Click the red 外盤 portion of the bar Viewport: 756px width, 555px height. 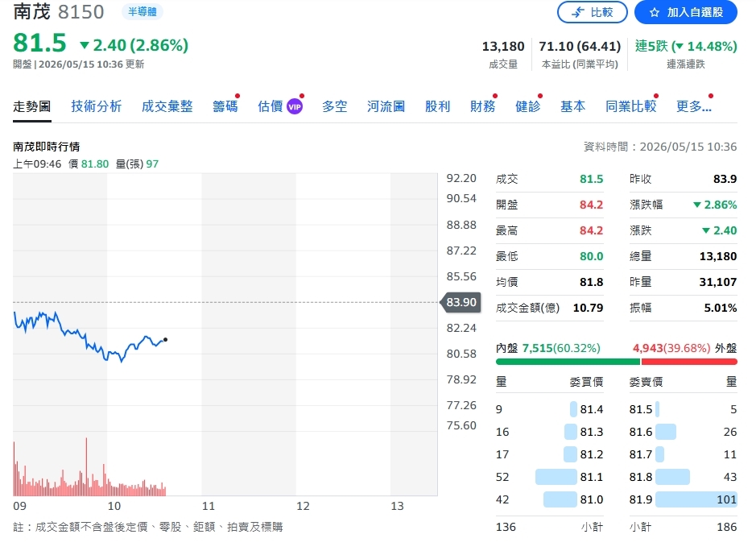(689, 362)
